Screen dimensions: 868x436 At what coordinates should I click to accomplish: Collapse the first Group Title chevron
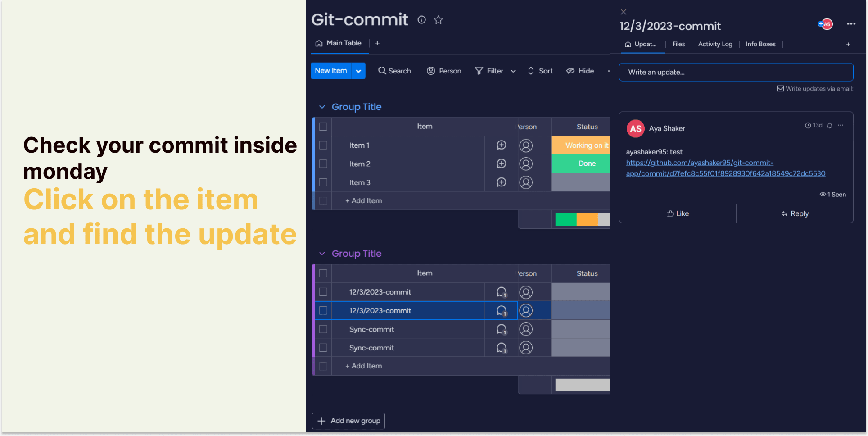[x=322, y=107]
